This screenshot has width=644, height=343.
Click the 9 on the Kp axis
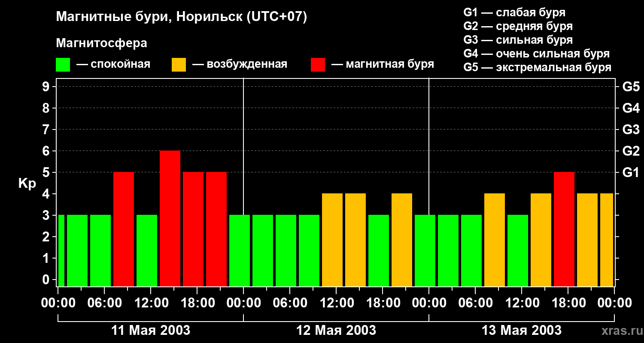(x=46, y=87)
